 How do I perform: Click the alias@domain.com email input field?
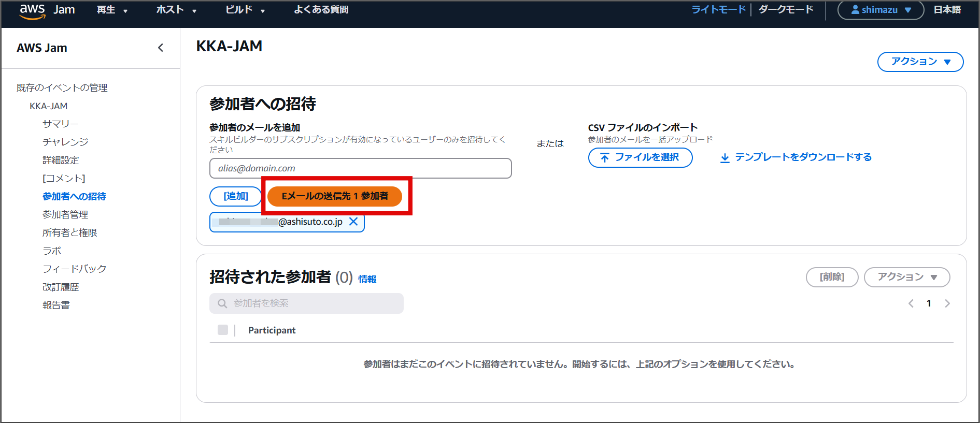pyautogui.click(x=360, y=168)
